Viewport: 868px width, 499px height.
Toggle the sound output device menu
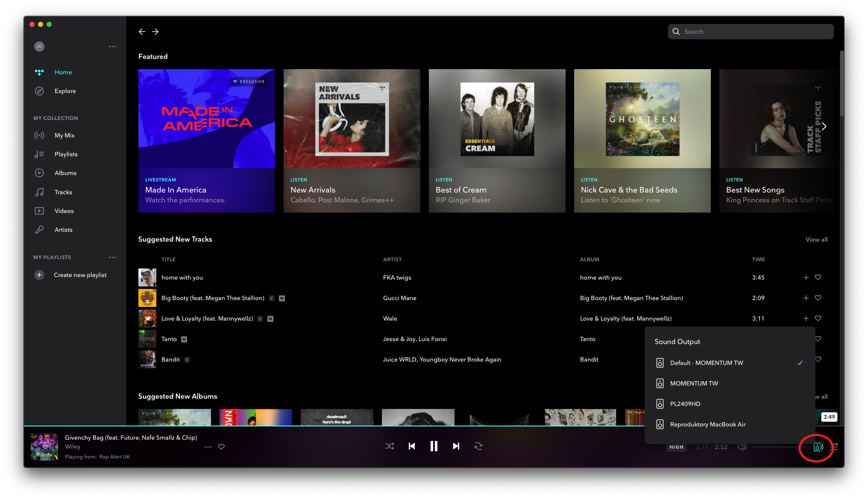point(818,447)
